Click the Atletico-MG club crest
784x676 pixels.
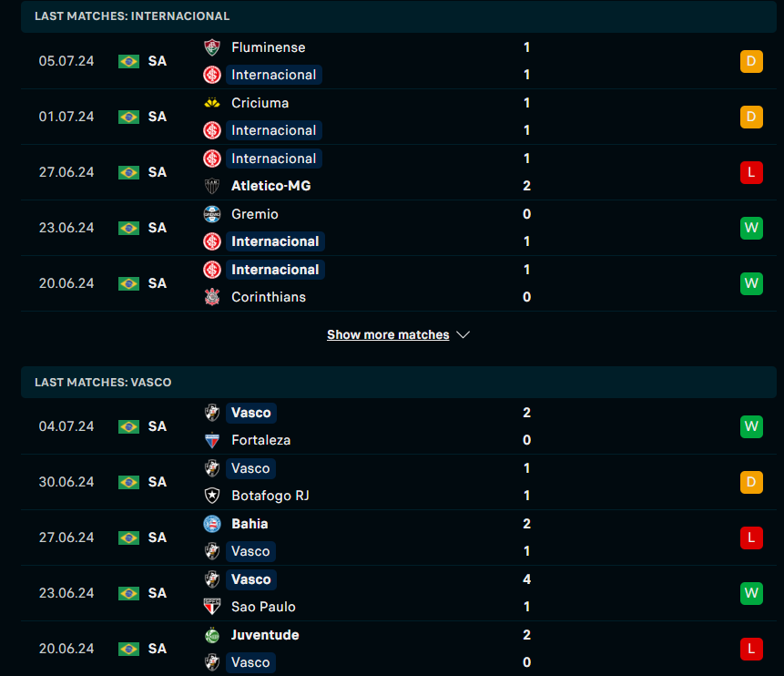[x=212, y=186]
